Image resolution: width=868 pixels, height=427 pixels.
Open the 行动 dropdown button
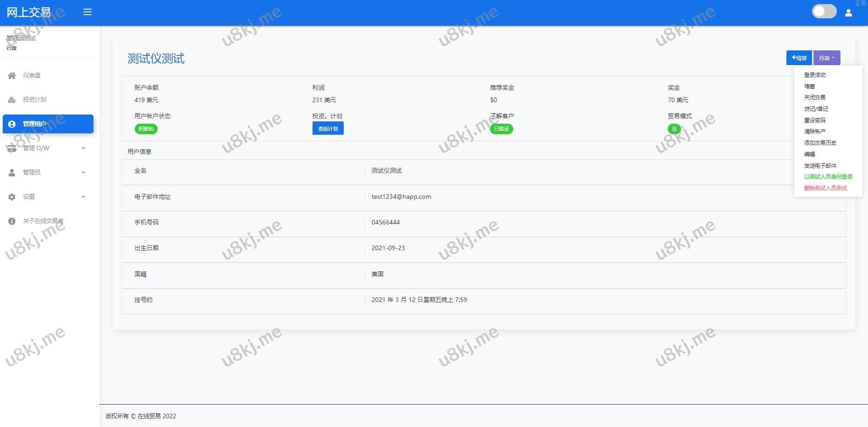[827, 58]
